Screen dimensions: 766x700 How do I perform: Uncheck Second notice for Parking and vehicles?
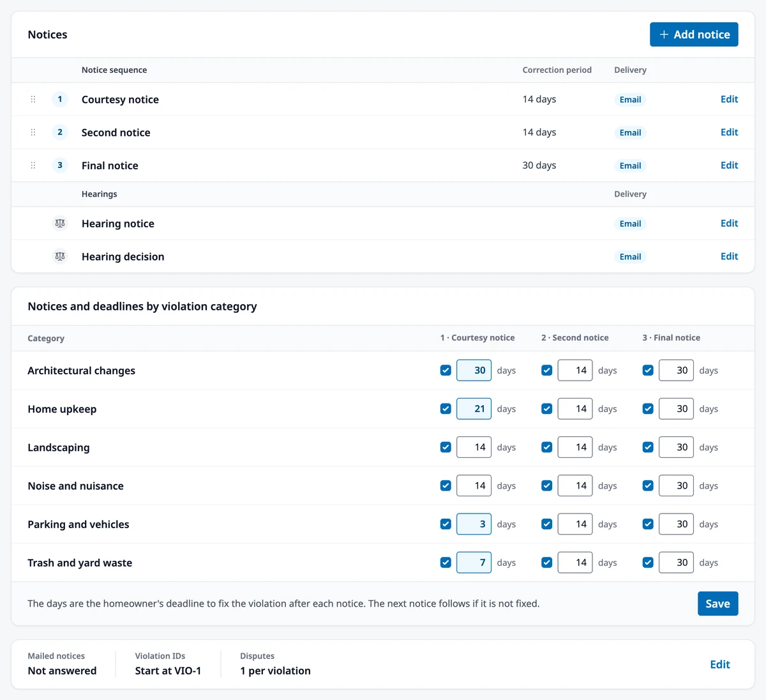(547, 524)
